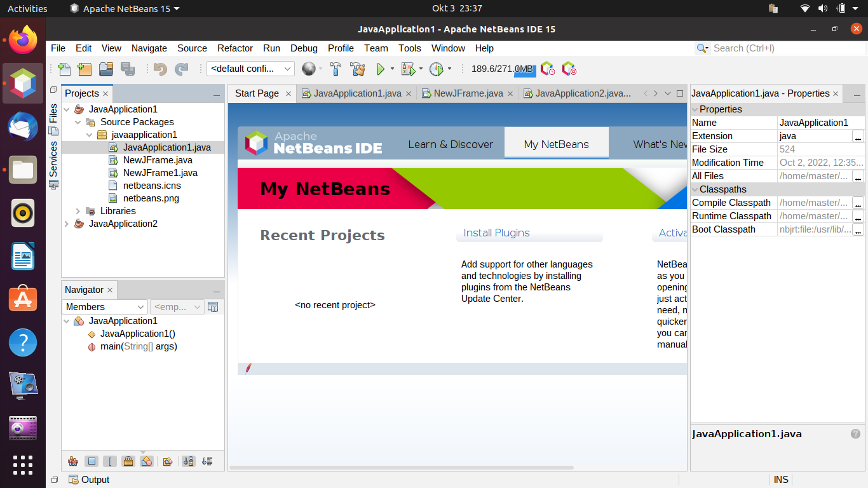Select netbeans.png in Projects tree

[x=151, y=198]
